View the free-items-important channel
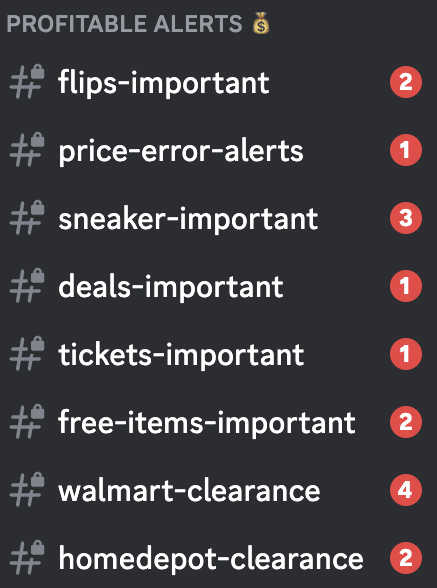The width and height of the screenshot is (437, 588). point(218,422)
